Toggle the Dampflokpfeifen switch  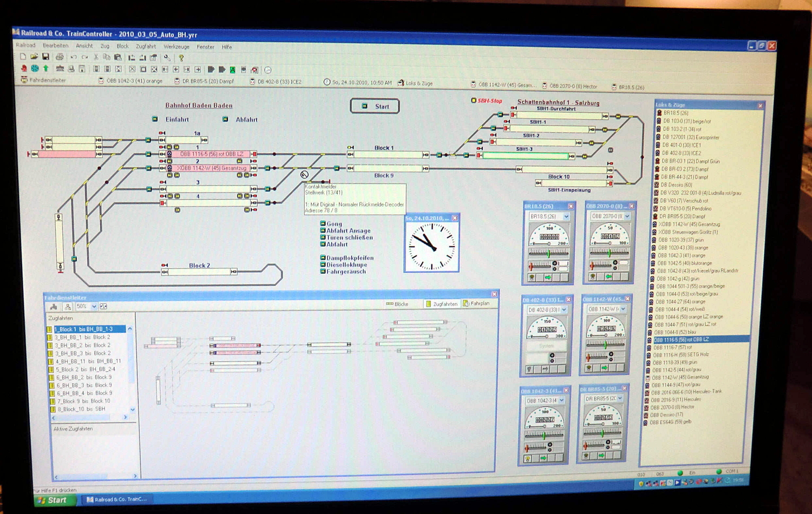(x=323, y=258)
